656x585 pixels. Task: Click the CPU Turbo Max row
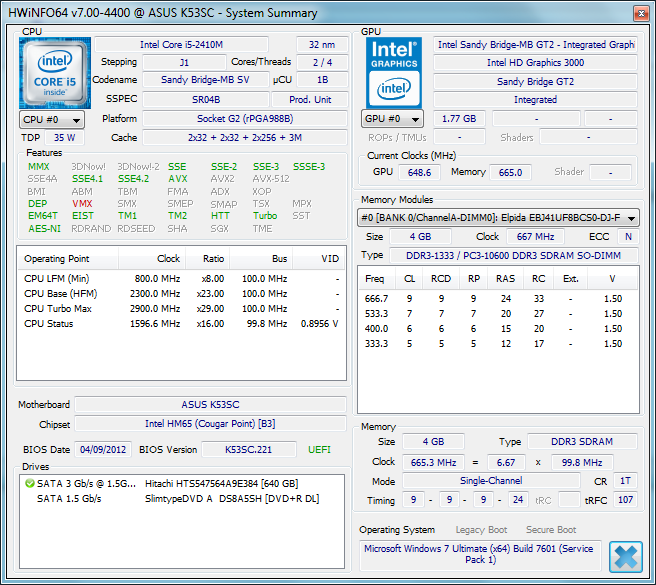(181, 309)
